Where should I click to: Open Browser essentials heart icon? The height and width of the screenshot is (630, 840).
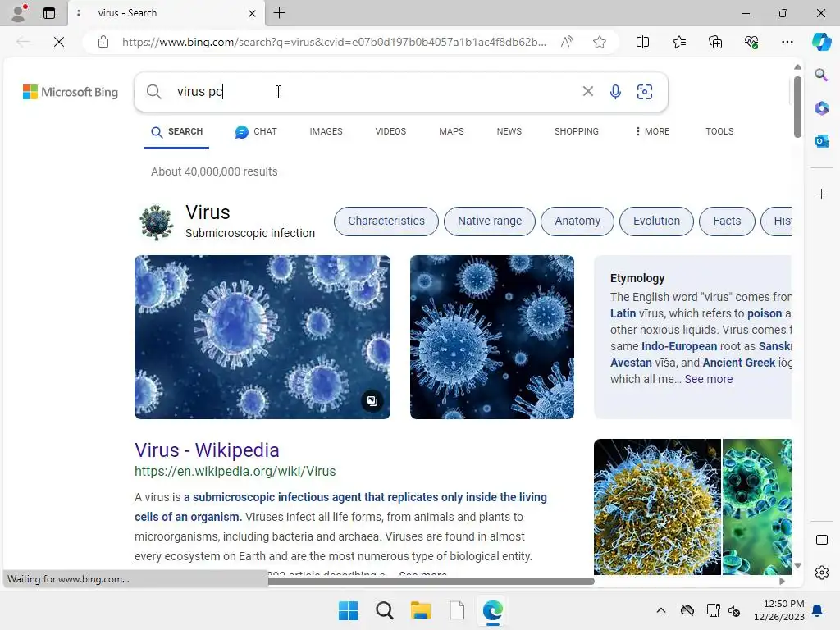pos(751,42)
